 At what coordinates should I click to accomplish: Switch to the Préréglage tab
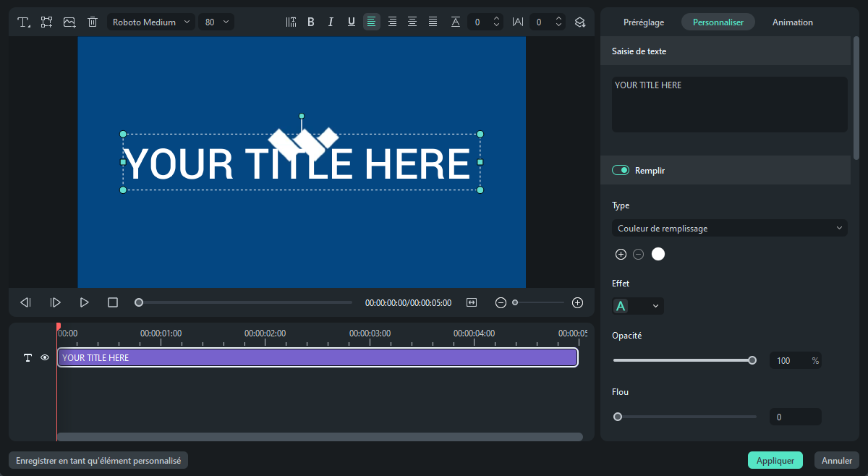(644, 22)
